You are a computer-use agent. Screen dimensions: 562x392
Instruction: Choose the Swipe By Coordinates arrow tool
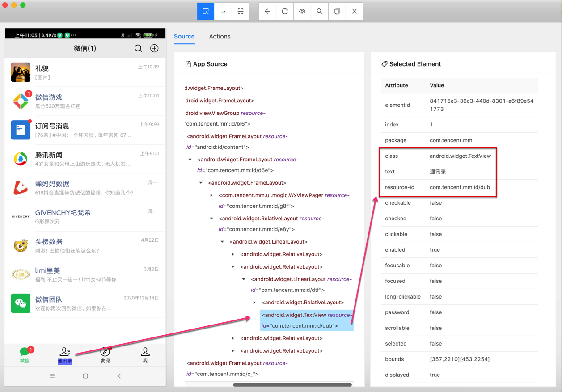click(223, 11)
